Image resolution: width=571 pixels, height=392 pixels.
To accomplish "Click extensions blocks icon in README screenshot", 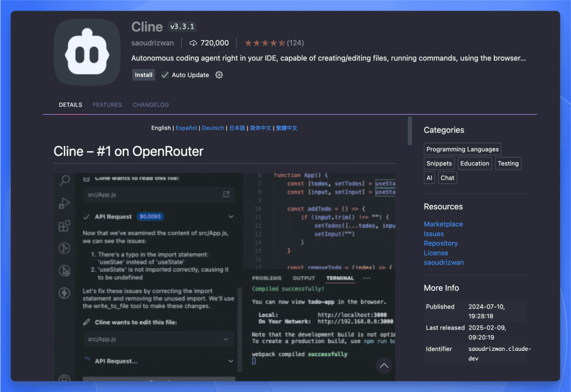I will tap(65, 226).
